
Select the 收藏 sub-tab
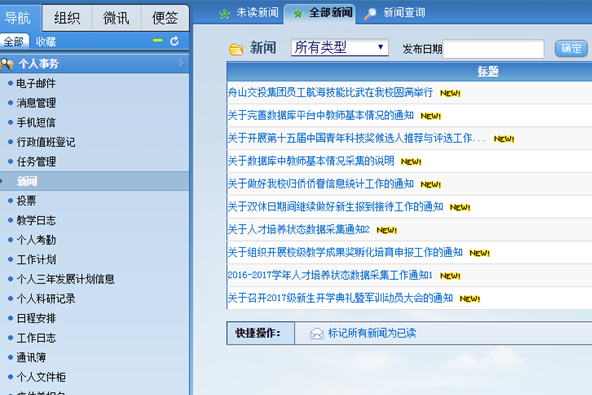pos(46,42)
